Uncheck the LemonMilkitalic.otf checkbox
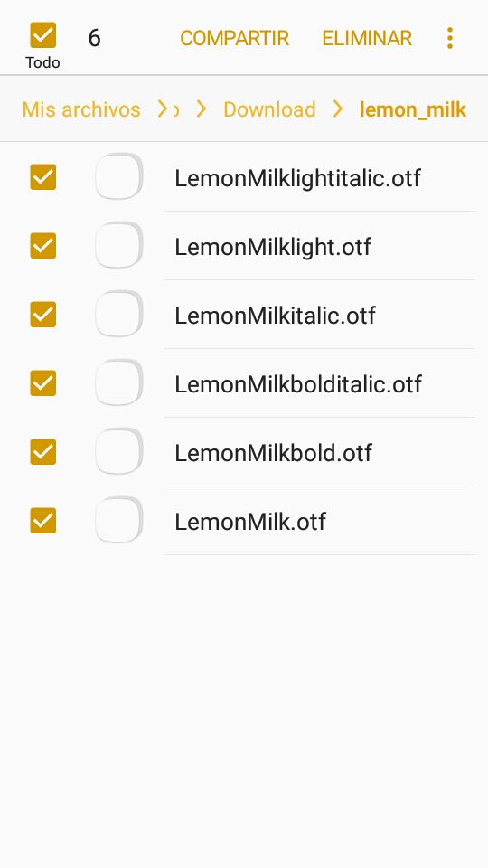The image size is (488, 868). click(43, 315)
